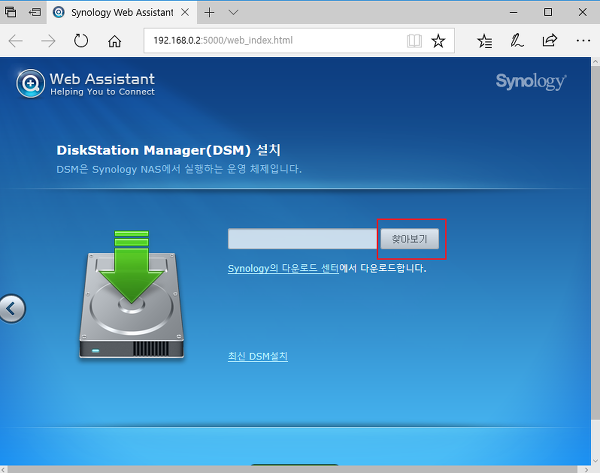This screenshot has width=600, height=473.
Task: Go forward with the browser forward arrow
Action: coord(48,41)
